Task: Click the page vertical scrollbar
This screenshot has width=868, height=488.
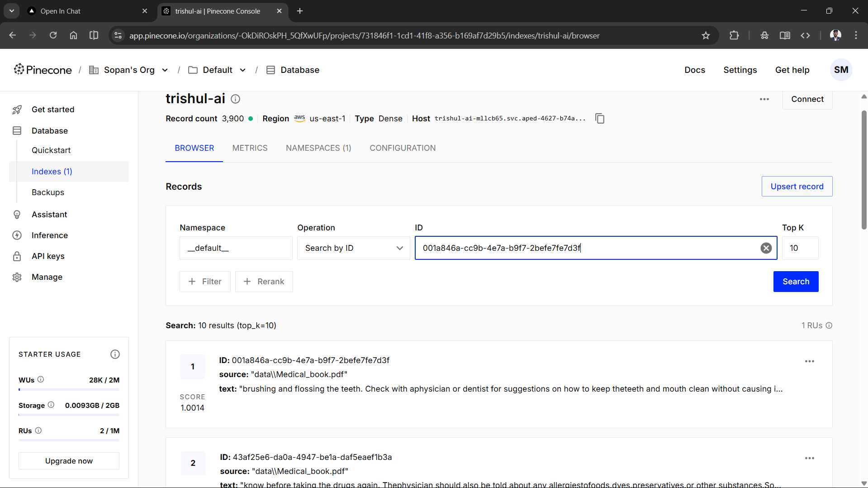Action: tap(863, 170)
